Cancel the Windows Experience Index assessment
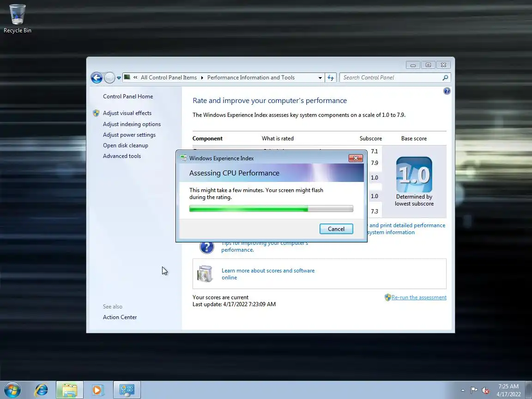 point(336,229)
